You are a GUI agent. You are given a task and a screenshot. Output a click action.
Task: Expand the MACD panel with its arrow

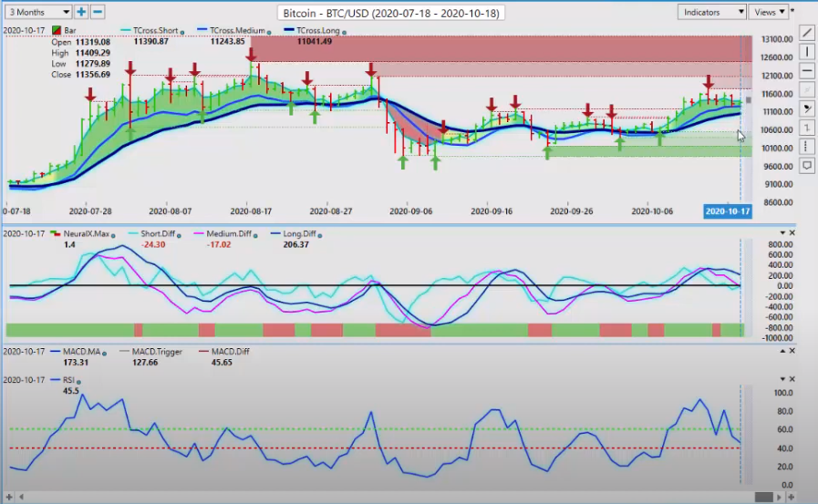click(x=782, y=351)
